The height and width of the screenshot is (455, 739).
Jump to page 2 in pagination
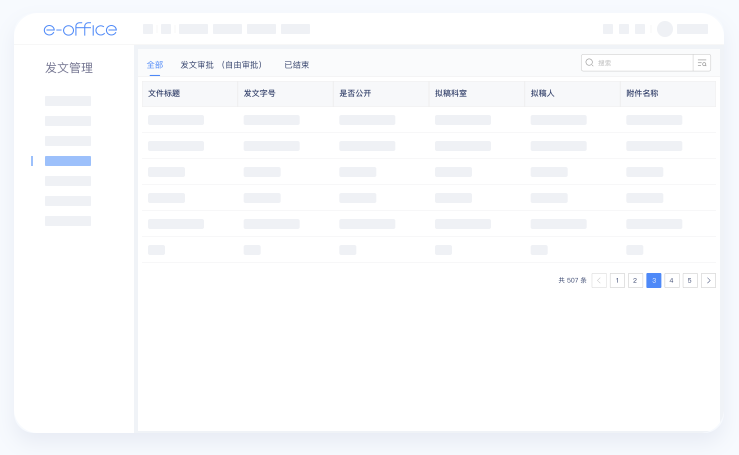(635, 281)
